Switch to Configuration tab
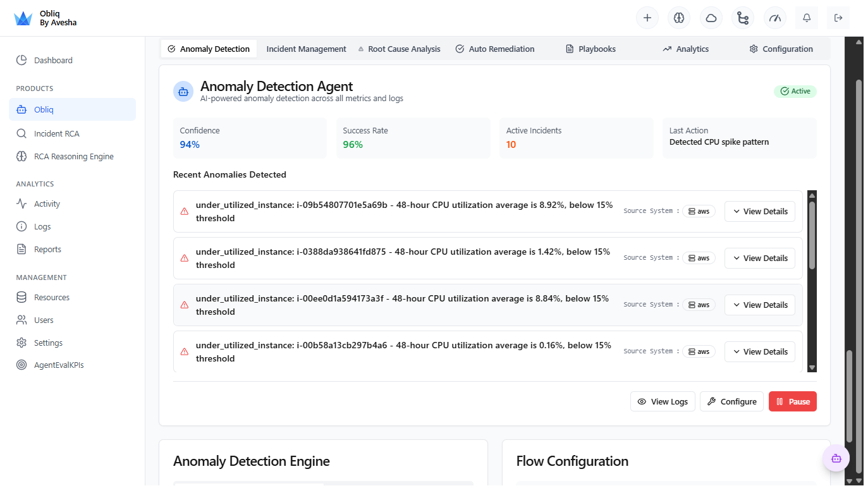The image size is (868, 493). coord(781,49)
